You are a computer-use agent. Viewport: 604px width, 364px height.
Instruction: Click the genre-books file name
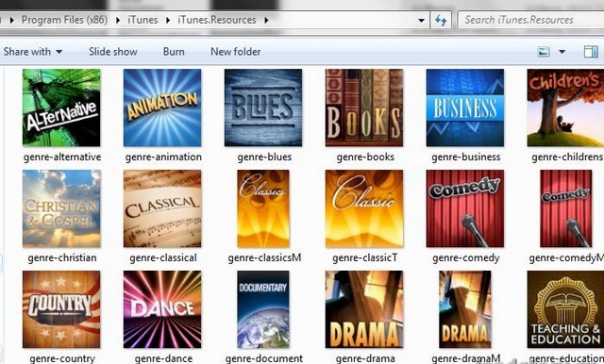pyautogui.click(x=365, y=157)
